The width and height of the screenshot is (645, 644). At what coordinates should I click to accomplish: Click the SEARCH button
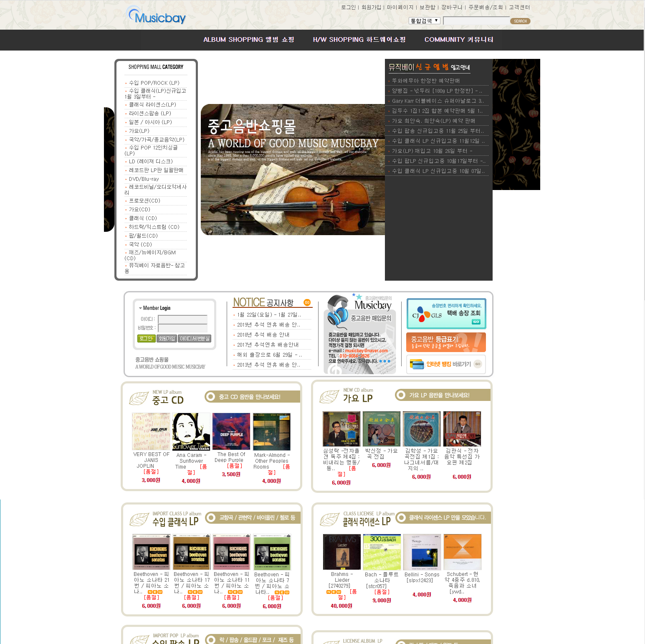[x=520, y=21]
